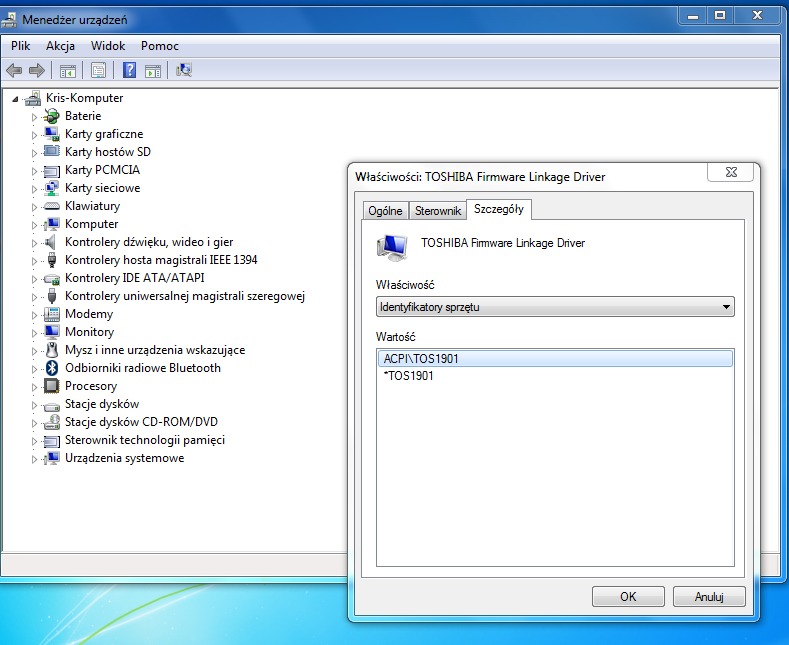Click the Menedżer urządzeń title bar icon
Screen dimensions: 789x645
9,20
